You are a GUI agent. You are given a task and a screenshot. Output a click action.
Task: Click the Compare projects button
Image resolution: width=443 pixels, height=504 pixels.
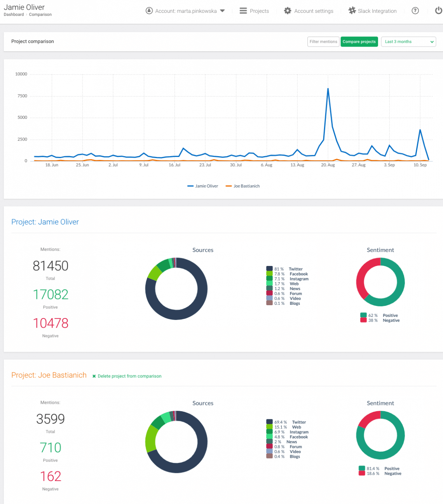point(359,42)
